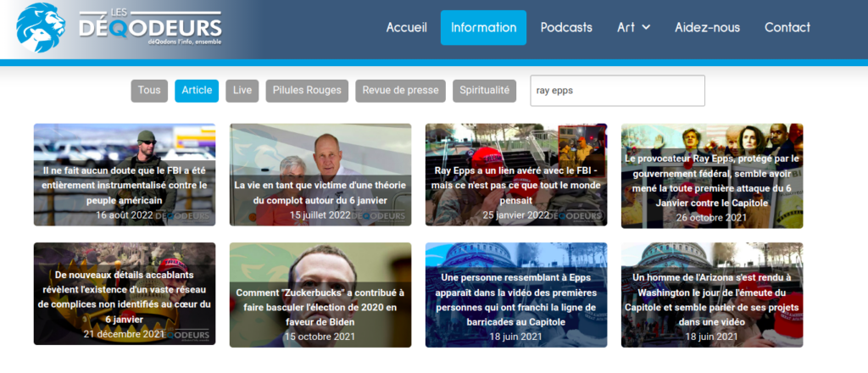
Task: Choose the Spiritualité filter
Action: click(x=484, y=91)
